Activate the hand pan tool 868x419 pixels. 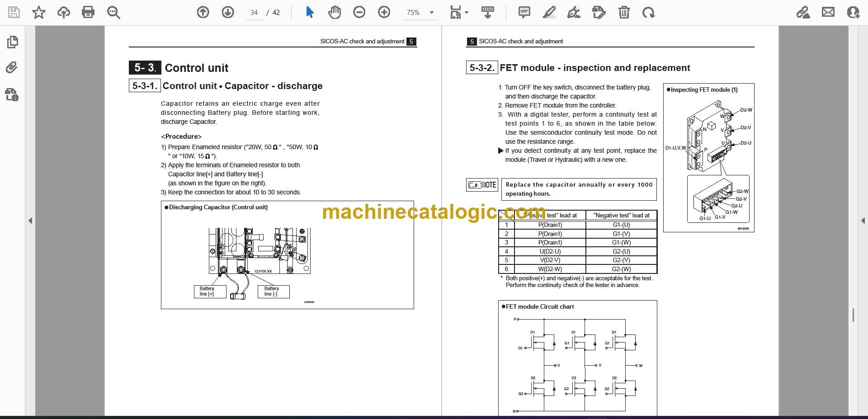(x=335, y=13)
